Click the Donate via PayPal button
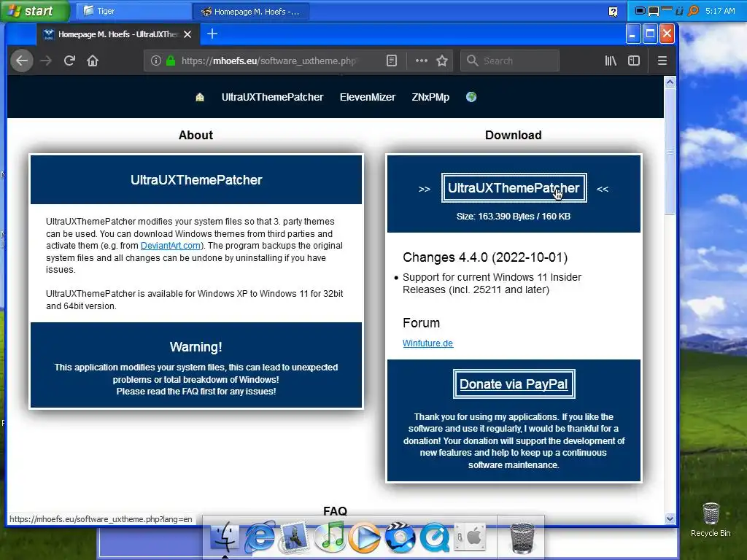 [x=514, y=384]
